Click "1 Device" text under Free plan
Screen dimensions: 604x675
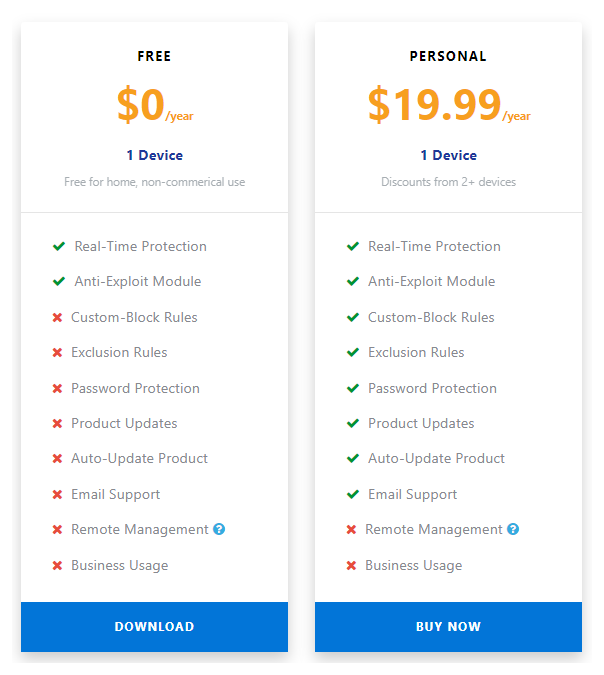[x=154, y=155]
